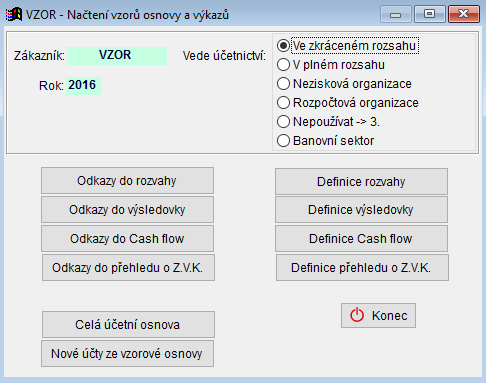Choose 'V plném rozsahu' accounting scope
The image size is (486, 383).
[x=331, y=65]
